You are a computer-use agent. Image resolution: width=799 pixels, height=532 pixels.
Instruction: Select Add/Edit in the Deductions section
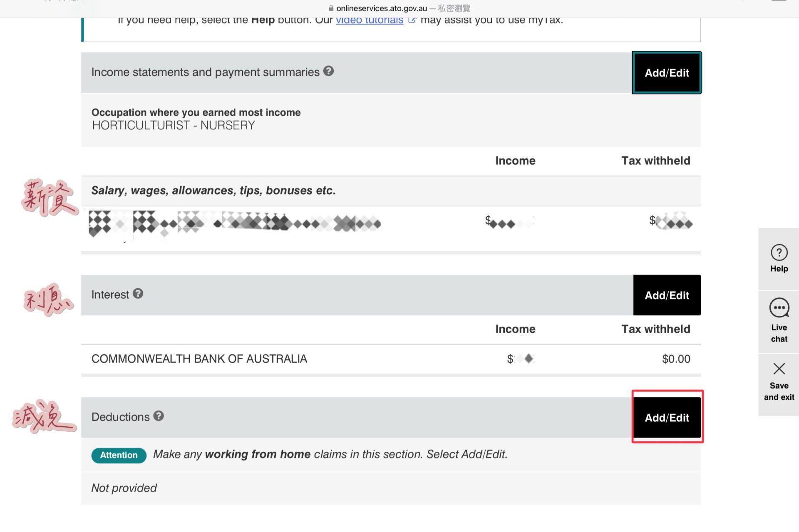point(667,417)
